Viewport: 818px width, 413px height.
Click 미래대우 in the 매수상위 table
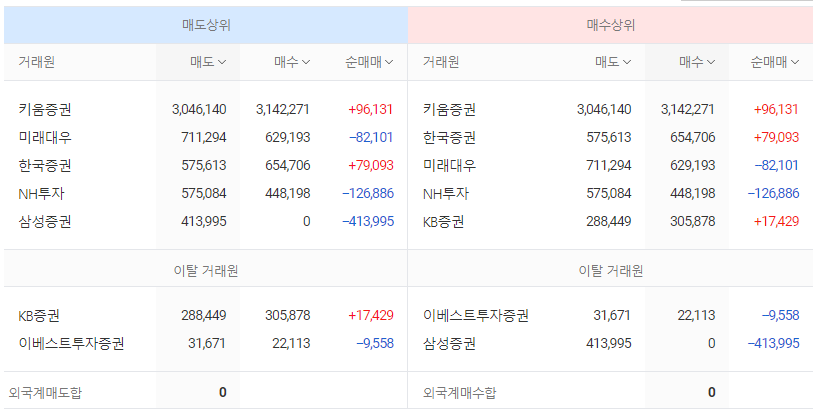[x=449, y=166]
